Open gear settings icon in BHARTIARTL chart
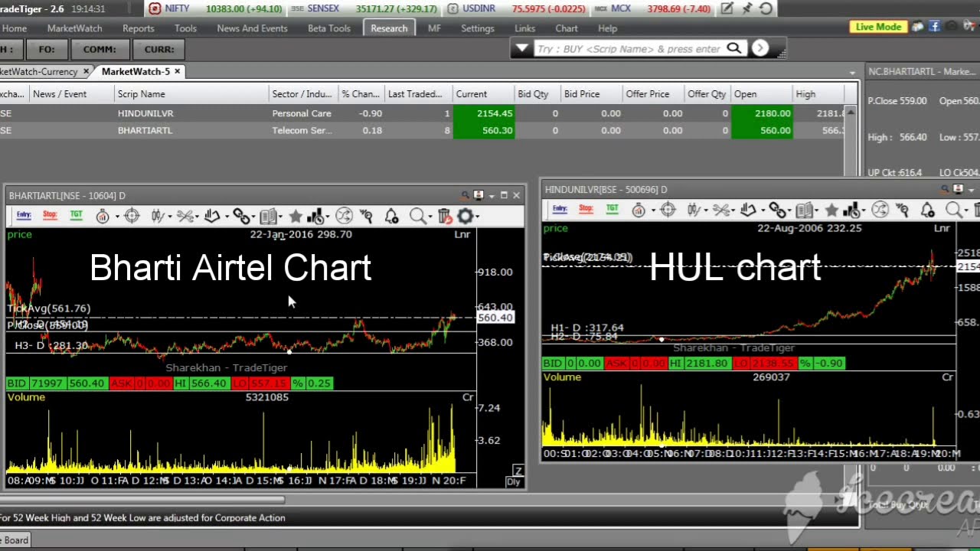This screenshot has height=551, width=980. 465,217
